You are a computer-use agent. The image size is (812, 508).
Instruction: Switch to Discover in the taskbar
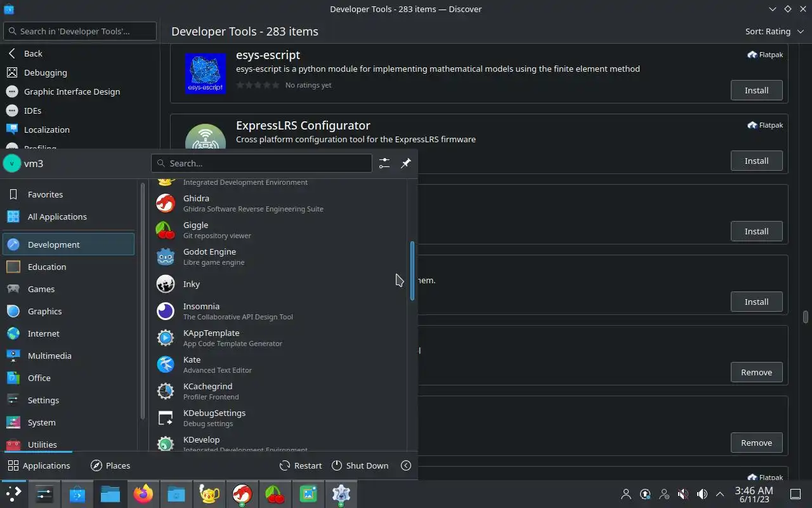pos(77,493)
